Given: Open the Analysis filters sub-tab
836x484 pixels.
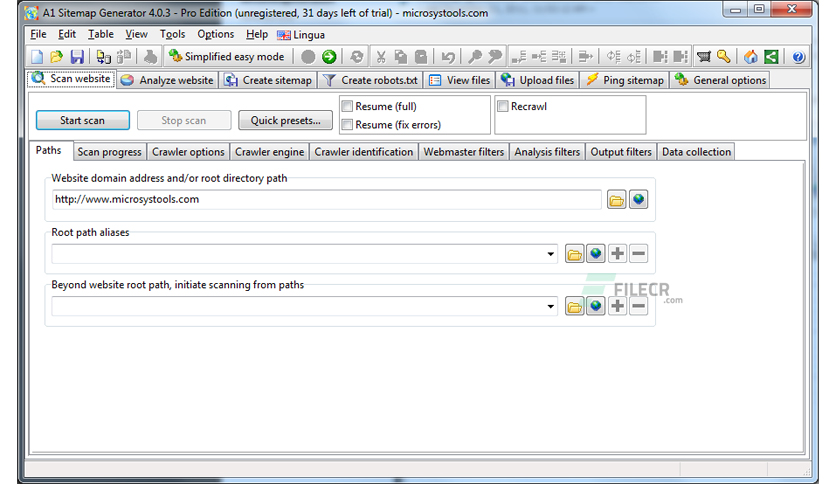Looking at the screenshot, I should (547, 152).
